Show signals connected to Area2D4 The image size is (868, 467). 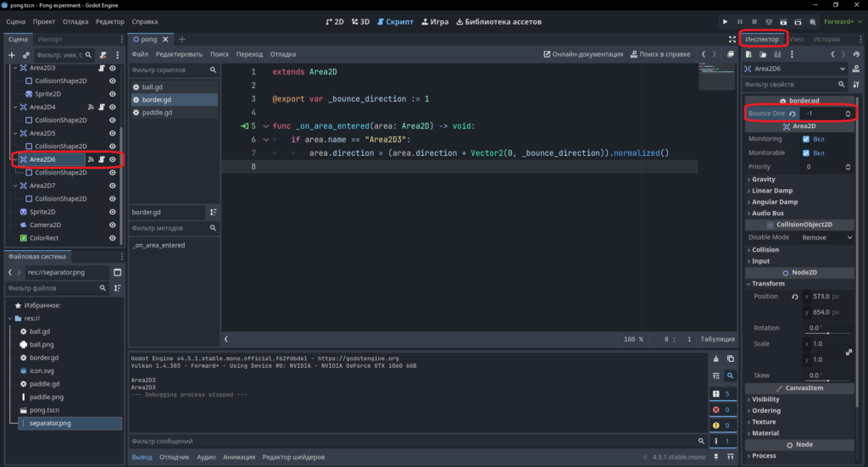pos(91,108)
